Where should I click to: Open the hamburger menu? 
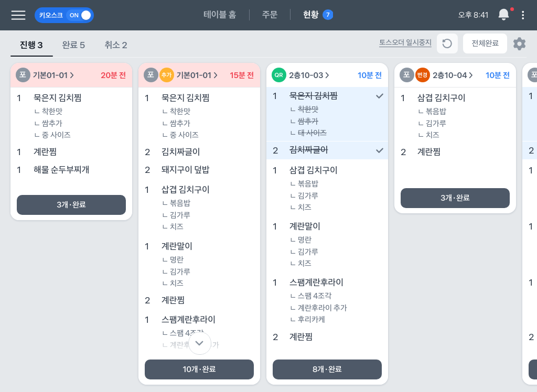(18, 15)
